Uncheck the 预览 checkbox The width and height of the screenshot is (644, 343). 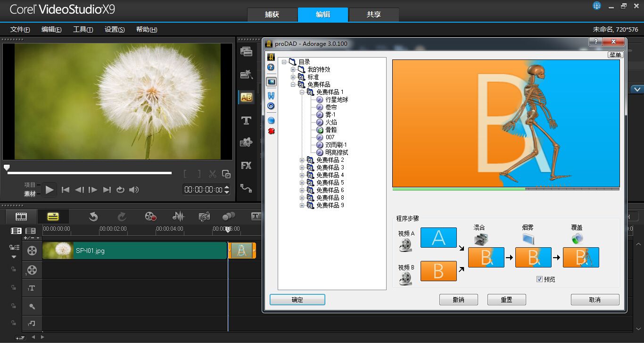tap(539, 279)
